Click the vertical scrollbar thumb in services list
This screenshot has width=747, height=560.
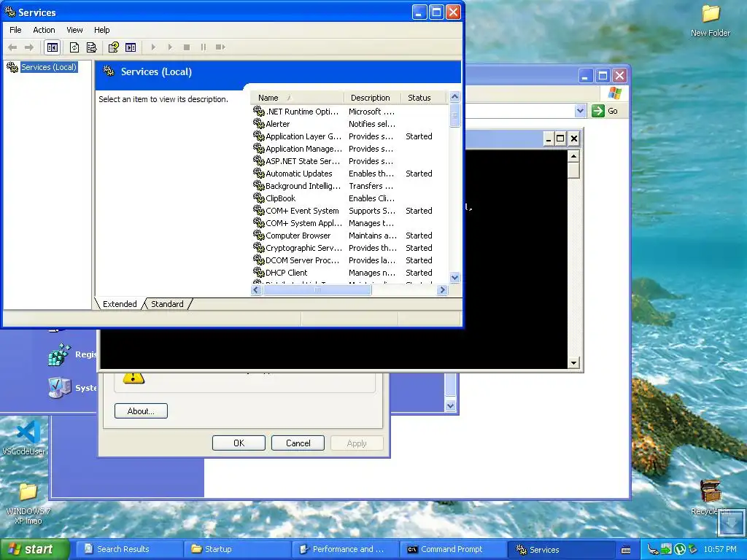pyautogui.click(x=455, y=114)
